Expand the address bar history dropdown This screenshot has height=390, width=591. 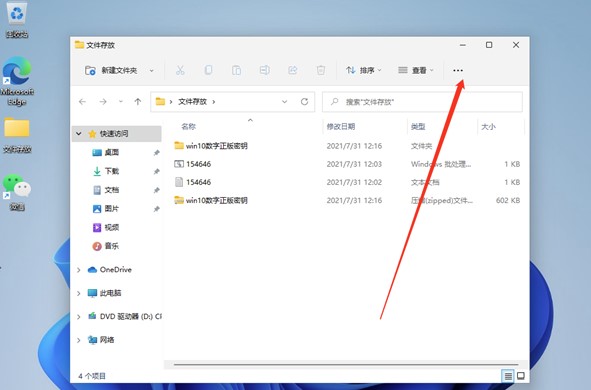point(285,102)
